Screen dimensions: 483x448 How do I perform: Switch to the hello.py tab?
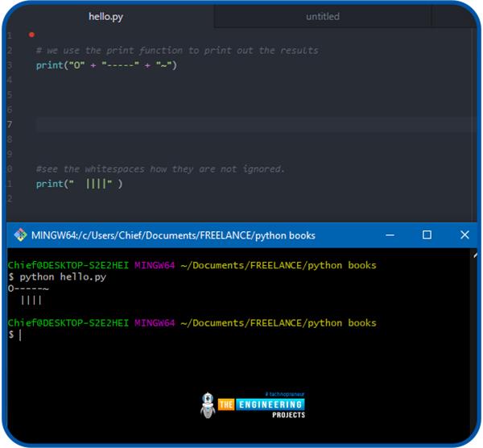point(105,17)
